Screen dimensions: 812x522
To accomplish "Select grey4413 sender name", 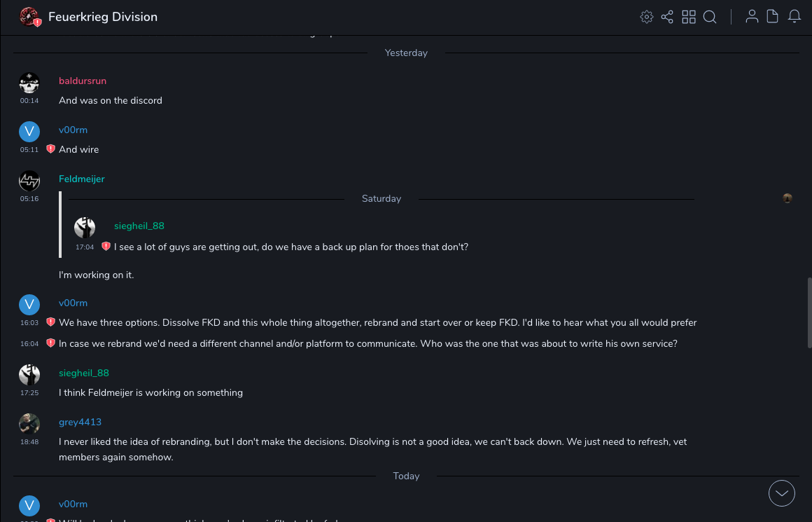I will click(80, 423).
